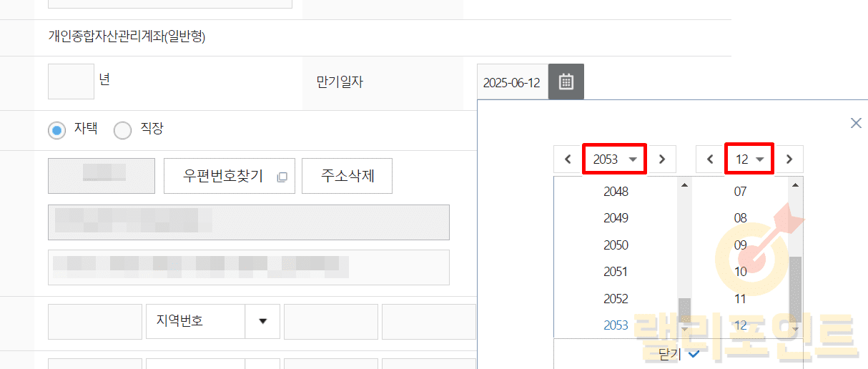This screenshot has height=369, width=868.
Task: Open the calendar picker icon
Action: tap(566, 82)
